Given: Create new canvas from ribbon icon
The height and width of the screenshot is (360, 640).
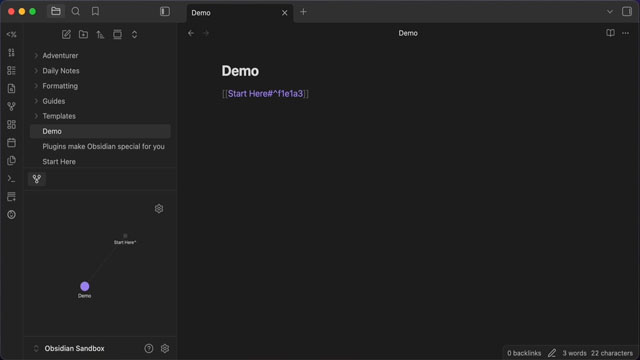Looking at the screenshot, I should [x=11, y=124].
